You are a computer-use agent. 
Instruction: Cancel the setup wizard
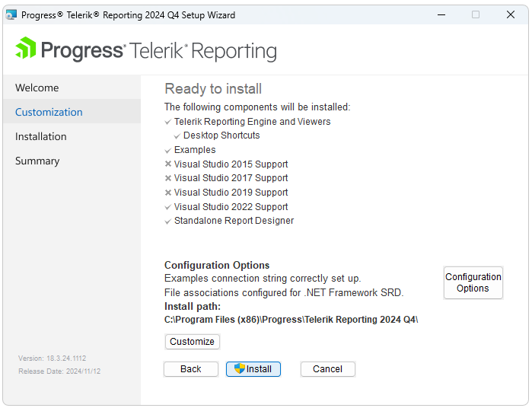click(x=328, y=369)
